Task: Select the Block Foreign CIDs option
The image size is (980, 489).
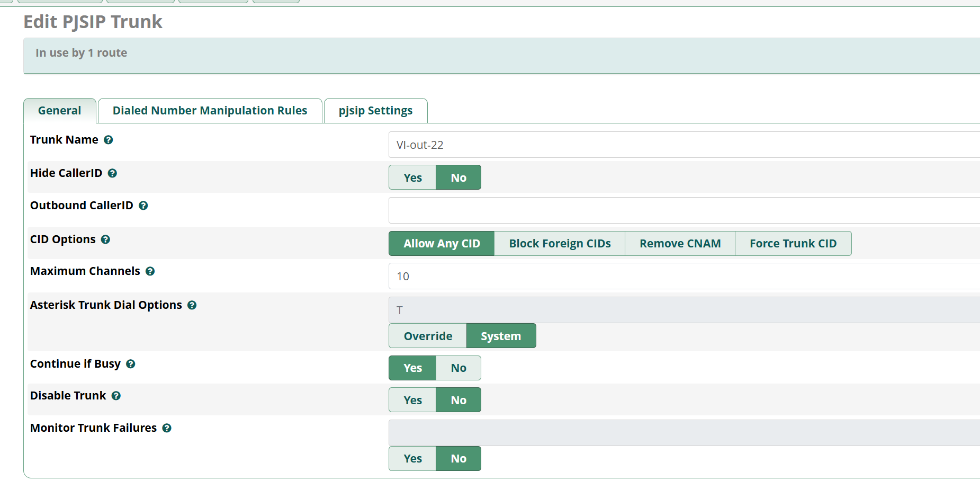Action: [560, 244]
